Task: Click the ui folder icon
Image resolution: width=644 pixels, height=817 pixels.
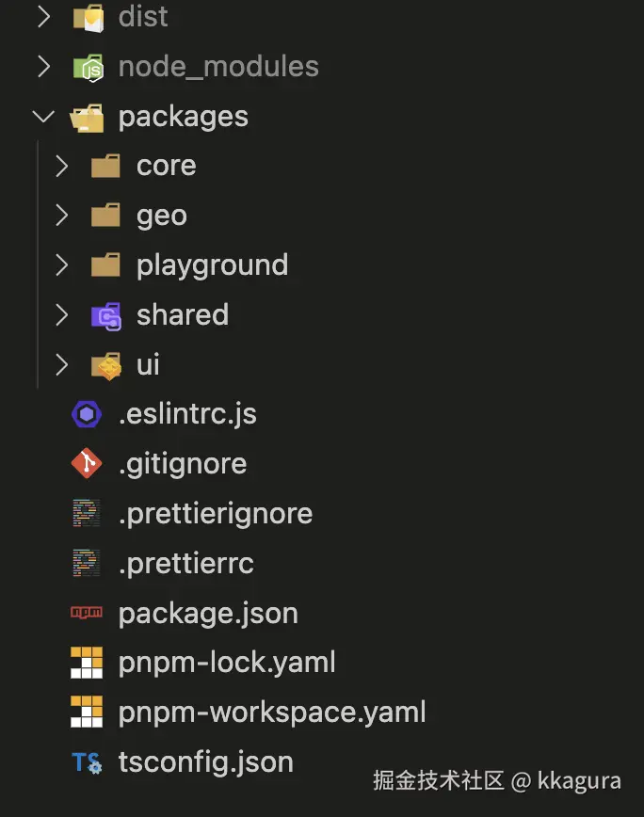Action: 105,365
